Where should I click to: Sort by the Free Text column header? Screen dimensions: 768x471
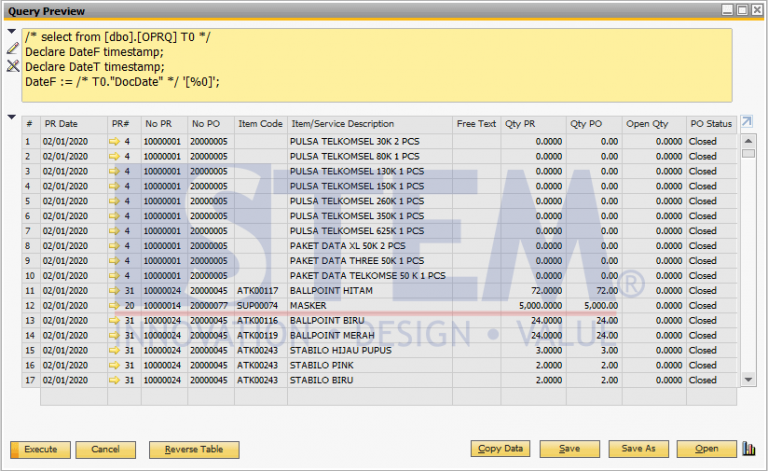477,124
